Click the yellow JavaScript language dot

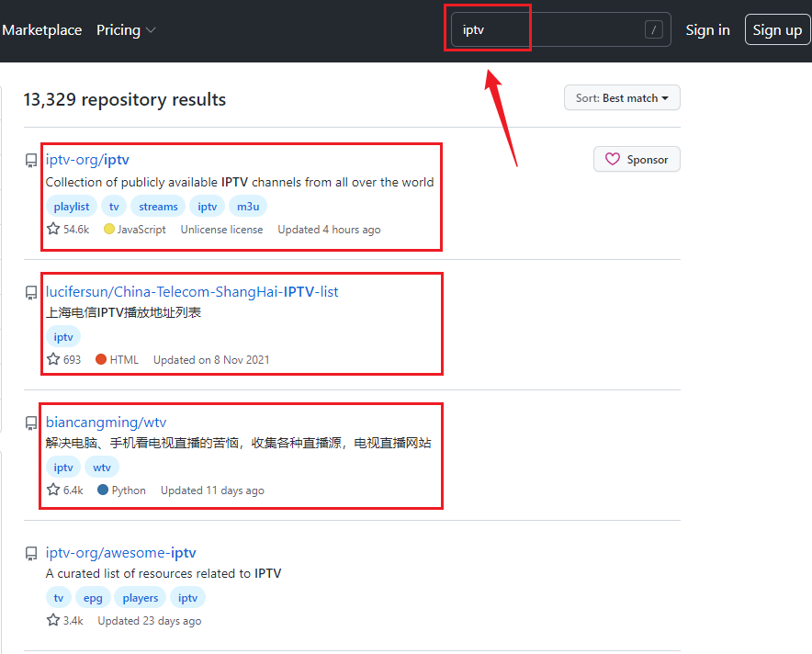click(x=108, y=229)
